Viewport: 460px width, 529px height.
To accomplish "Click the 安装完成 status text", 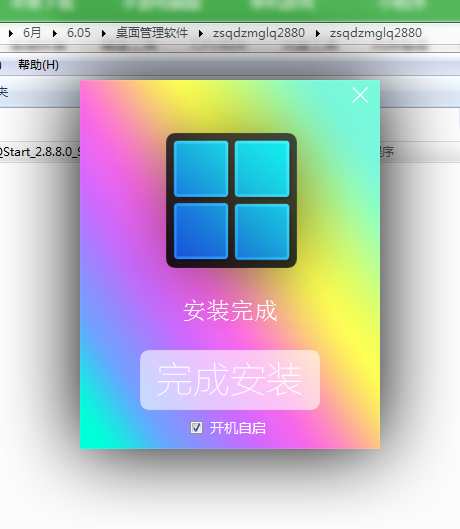I will 230,311.
